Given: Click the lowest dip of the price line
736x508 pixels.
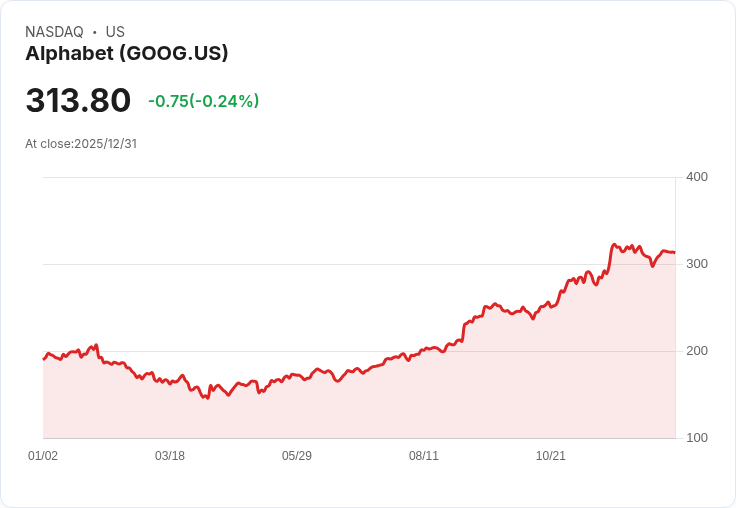Looking at the screenshot, I should pyautogui.click(x=207, y=398).
